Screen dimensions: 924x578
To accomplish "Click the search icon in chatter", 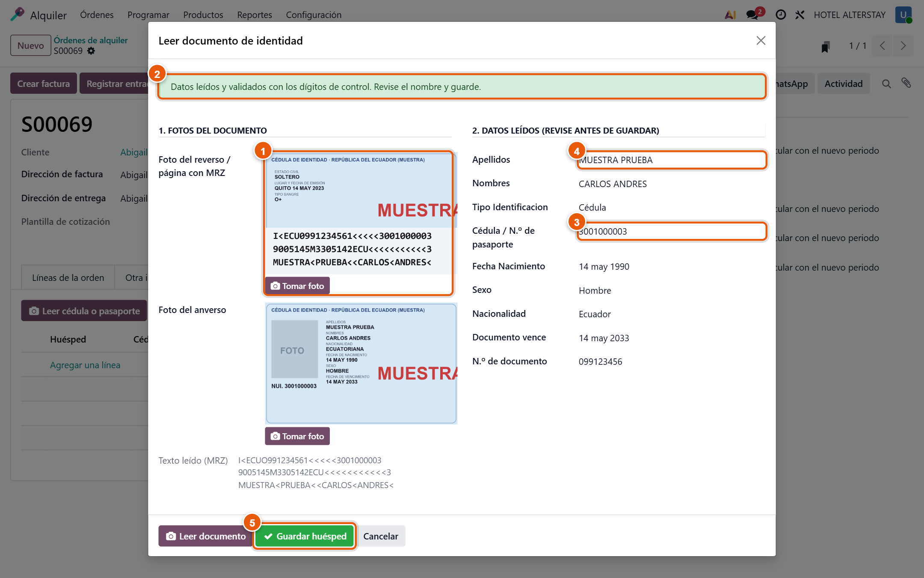I will [886, 84].
